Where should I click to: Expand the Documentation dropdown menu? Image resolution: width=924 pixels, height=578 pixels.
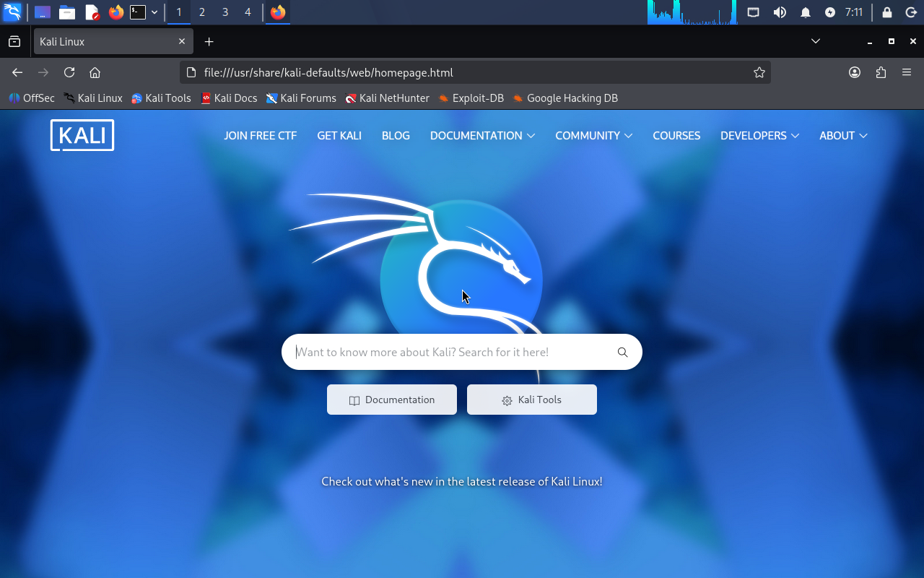click(481, 136)
